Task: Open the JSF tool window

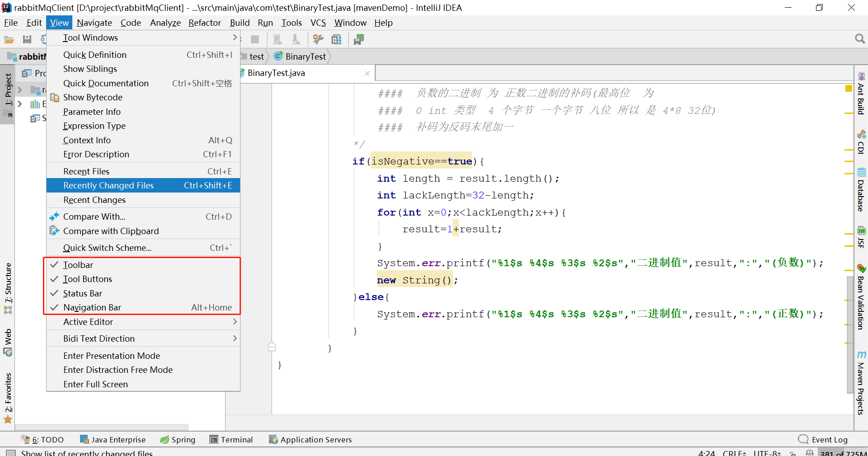Action: (861, 238)
